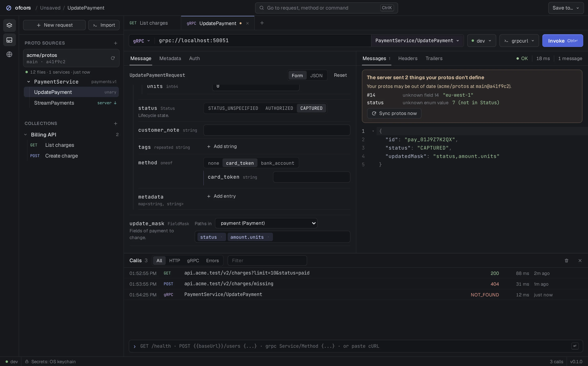The width and height of the screenshot is (588, 366).
Task: Select bank_account for method oneof
Action: [278, 163]
